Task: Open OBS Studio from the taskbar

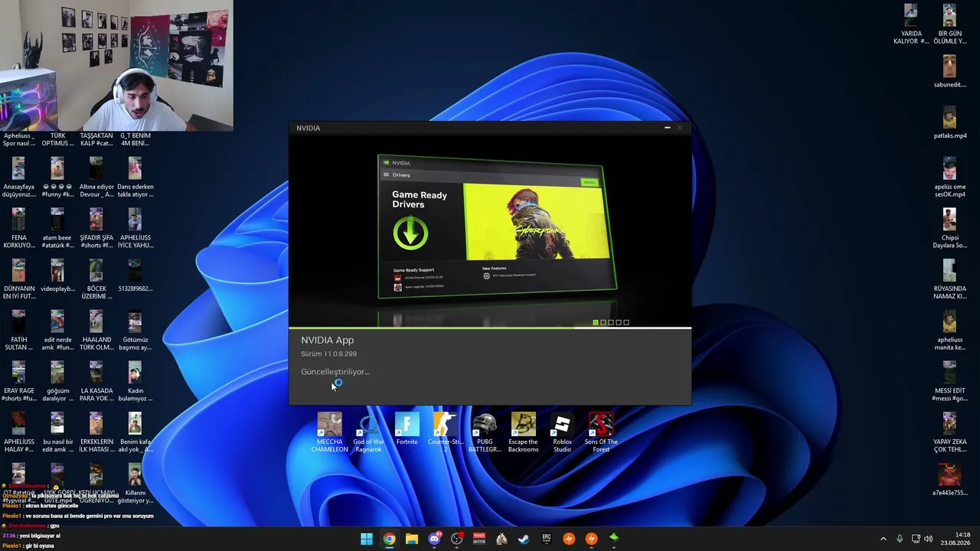Action: (x=457, y=539)
